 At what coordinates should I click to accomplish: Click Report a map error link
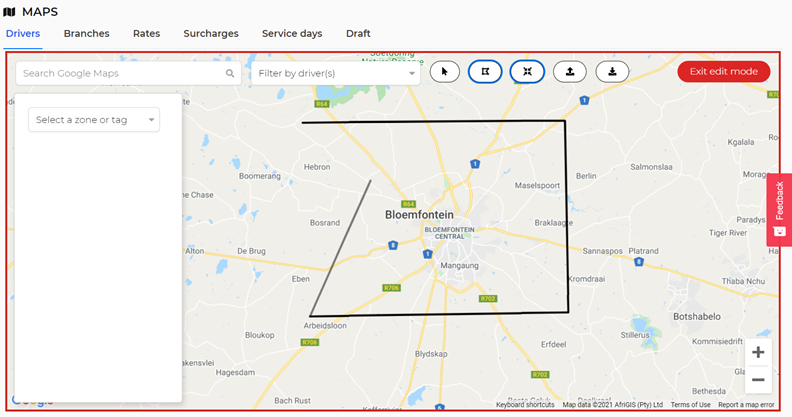[746, 404]
